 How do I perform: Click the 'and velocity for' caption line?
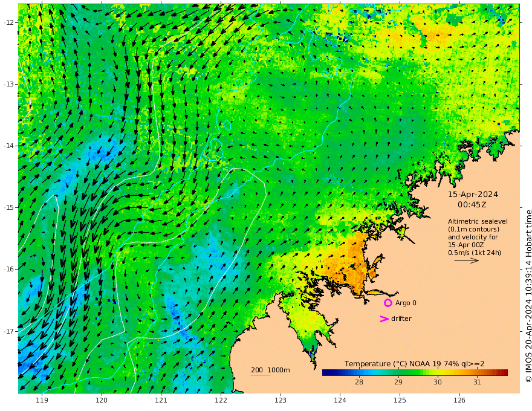click(473, 237)
